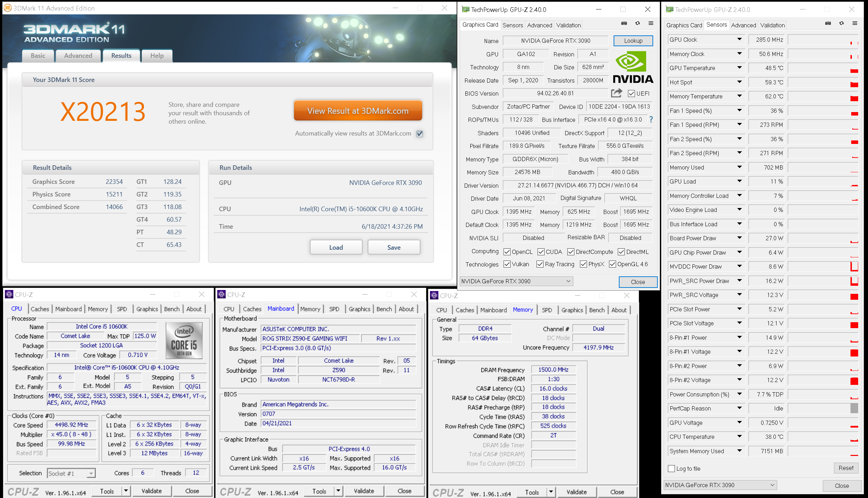Image resolution: width=868 pixels, height=498 pixels.
Task: Open the Help tab in 3DMark
Action: (157, 56)
